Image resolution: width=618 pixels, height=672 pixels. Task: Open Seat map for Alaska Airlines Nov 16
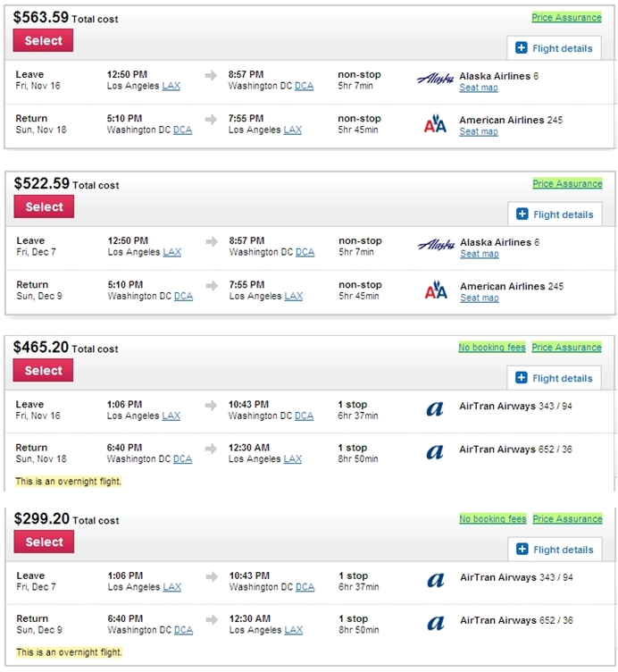click(x=479, y=88)
